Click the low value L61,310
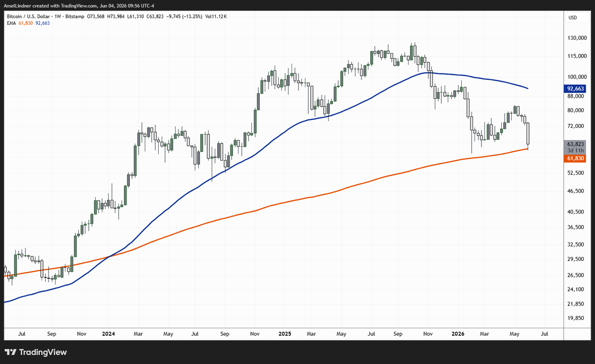The image size is (595, 364). [x=136, y=16]
